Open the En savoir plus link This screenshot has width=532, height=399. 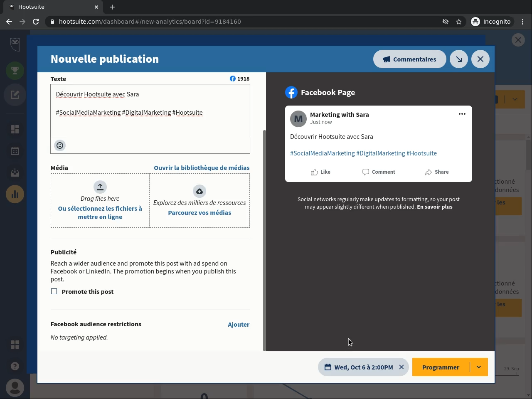(435, 207)
